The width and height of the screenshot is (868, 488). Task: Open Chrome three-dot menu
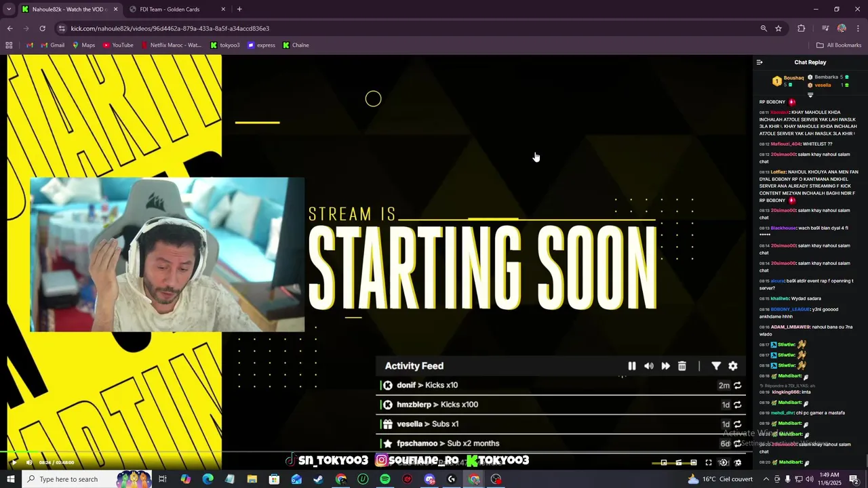pos(859,28)
